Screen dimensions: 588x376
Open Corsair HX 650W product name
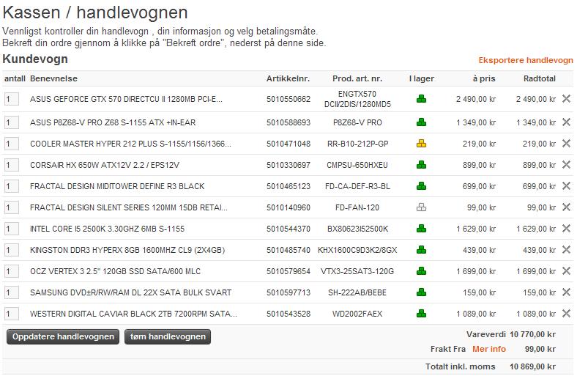[x=105, y=165]
